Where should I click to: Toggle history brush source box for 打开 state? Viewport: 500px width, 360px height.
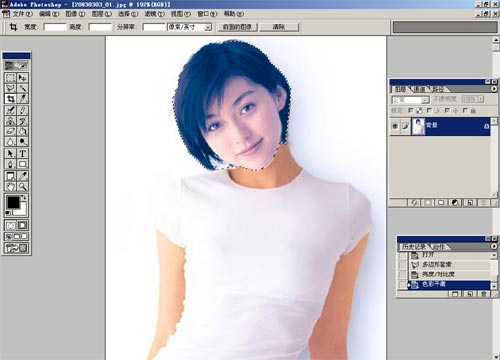403,255
